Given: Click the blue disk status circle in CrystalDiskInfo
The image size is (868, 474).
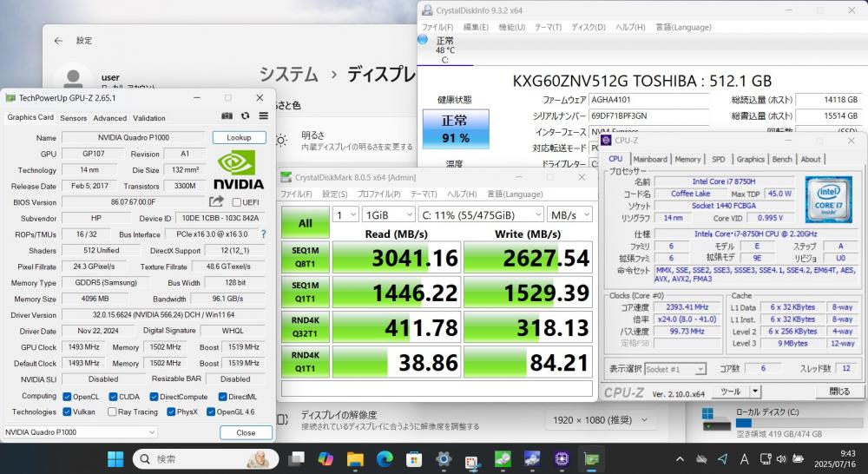Looking at the screenshot, I should click(423, 39).
